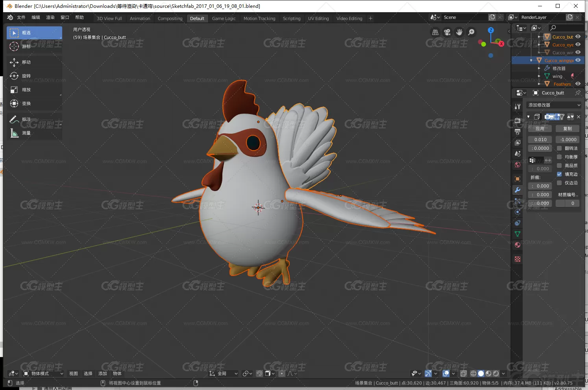
Task: Toggle visibility of Feathers in outliner
Action: point(578,84)
